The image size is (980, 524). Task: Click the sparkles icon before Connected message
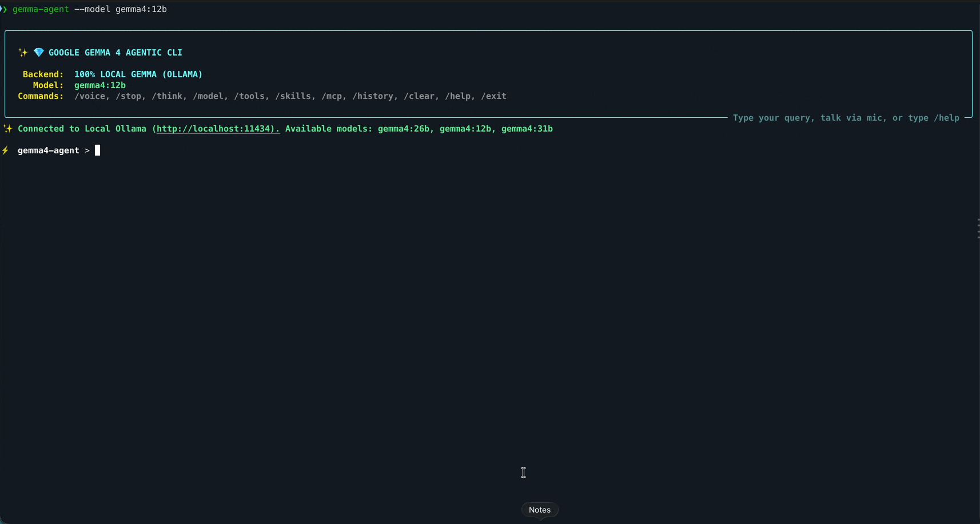[x=7, y=129]
